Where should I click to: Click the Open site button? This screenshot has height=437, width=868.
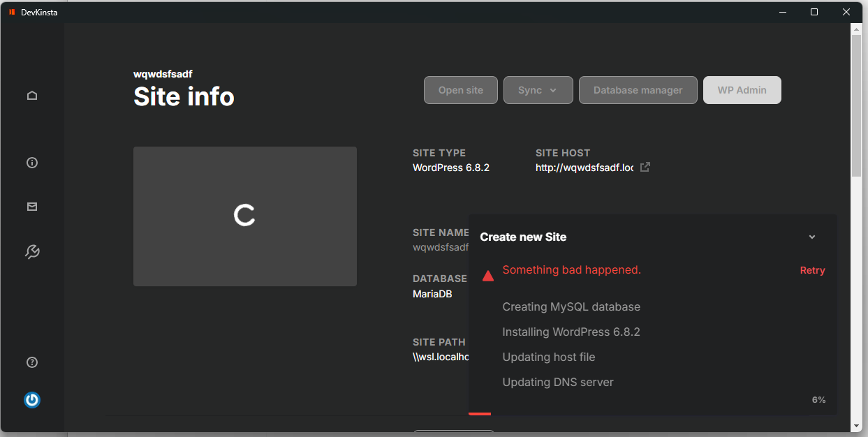click(461, 90)
